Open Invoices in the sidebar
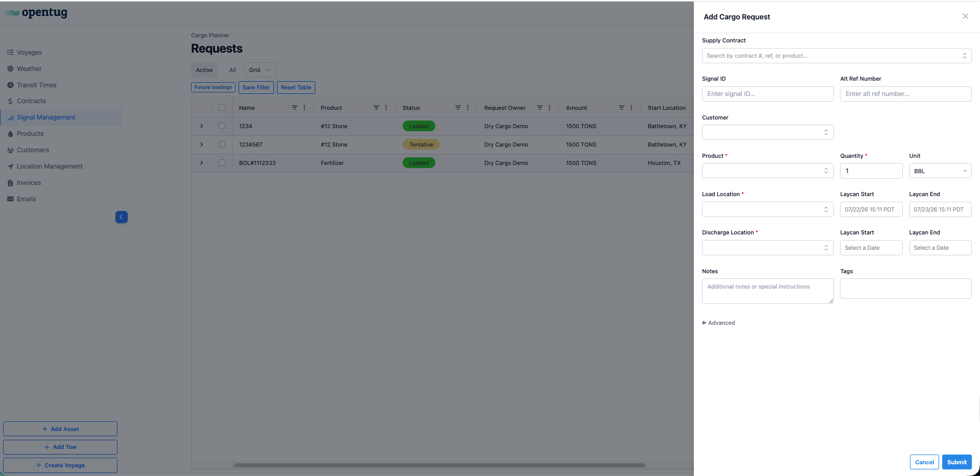This screenshot has height=476, width=980. coord(29,183)
